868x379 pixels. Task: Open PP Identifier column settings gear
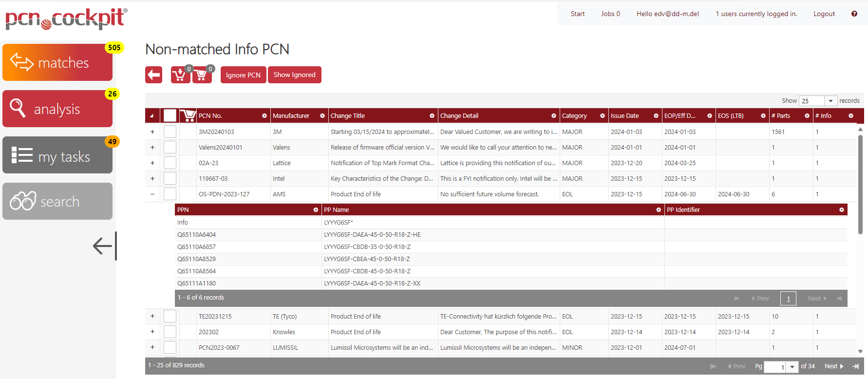click(842, 209)
